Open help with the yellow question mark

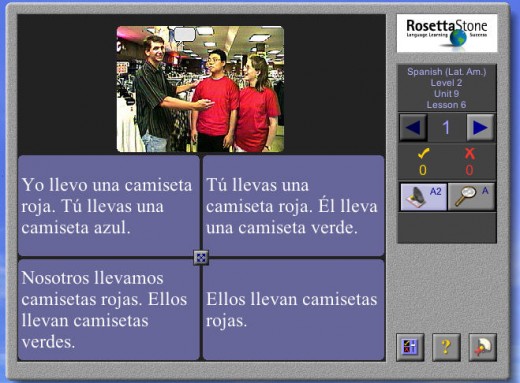pyautogui.click(x=446, y=347)
